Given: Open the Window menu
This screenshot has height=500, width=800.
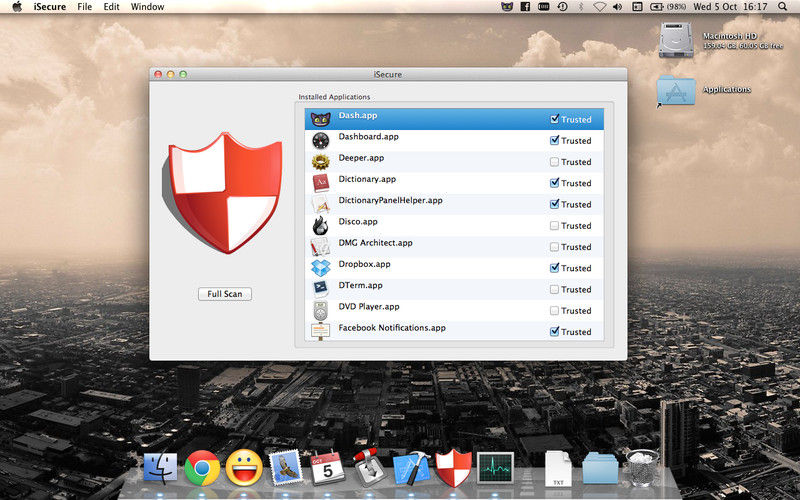Looking at the screenshot, I should coord(147,7).
